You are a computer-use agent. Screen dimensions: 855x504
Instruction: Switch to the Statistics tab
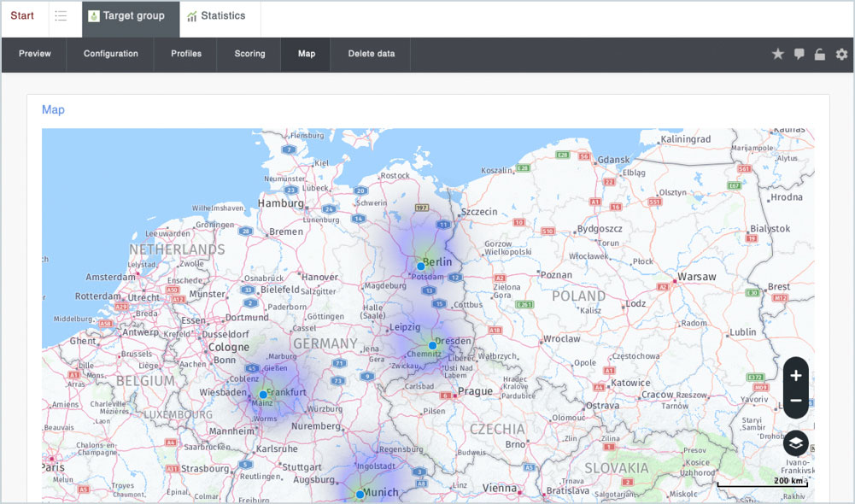216,16
